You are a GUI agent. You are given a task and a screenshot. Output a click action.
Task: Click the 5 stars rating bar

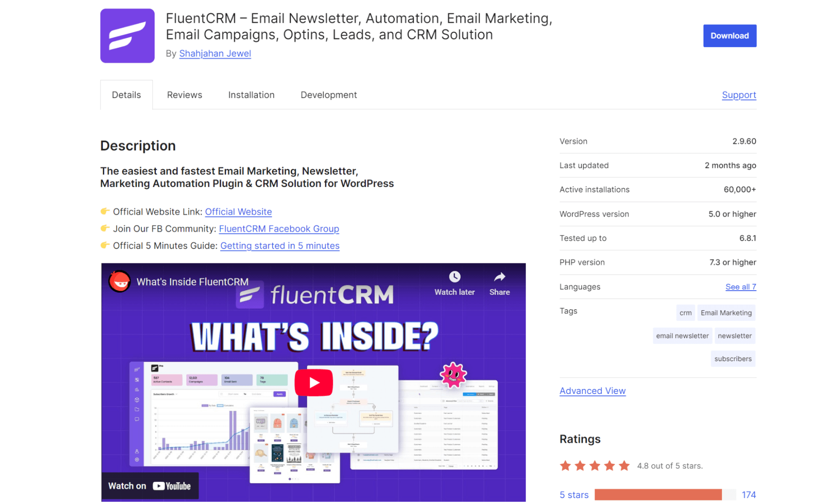[665, 495]
